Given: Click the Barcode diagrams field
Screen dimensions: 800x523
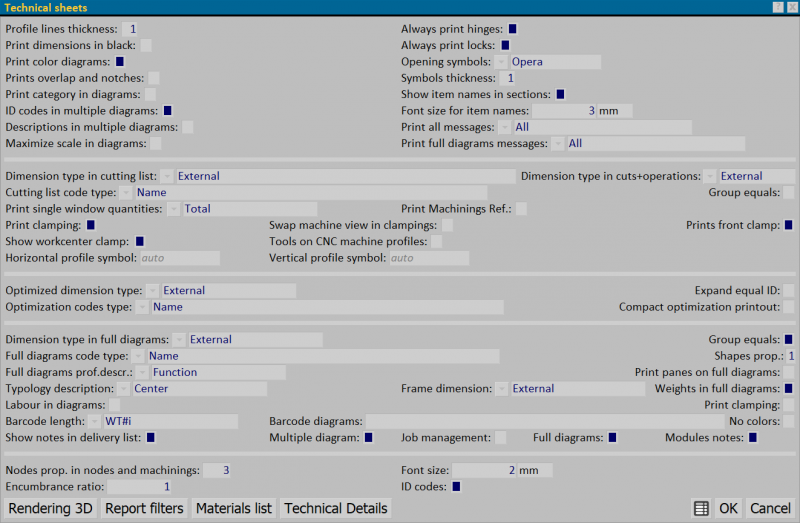Looking at the screenshot, I should point(545,421).
